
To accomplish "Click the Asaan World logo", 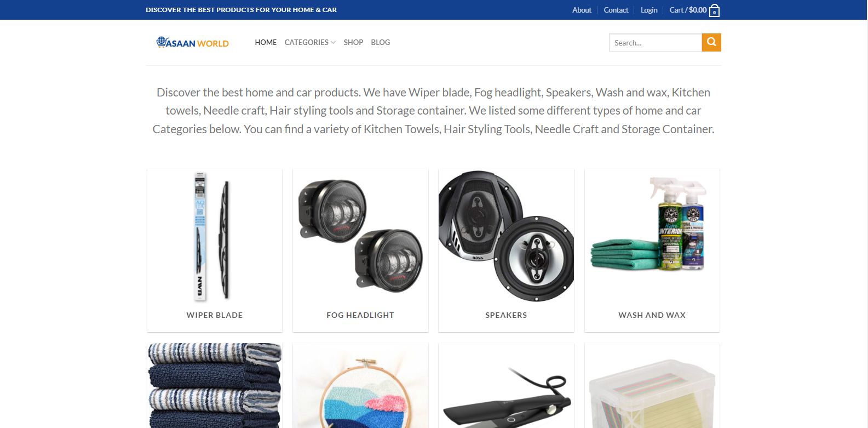I will click(x=193, y=42).
